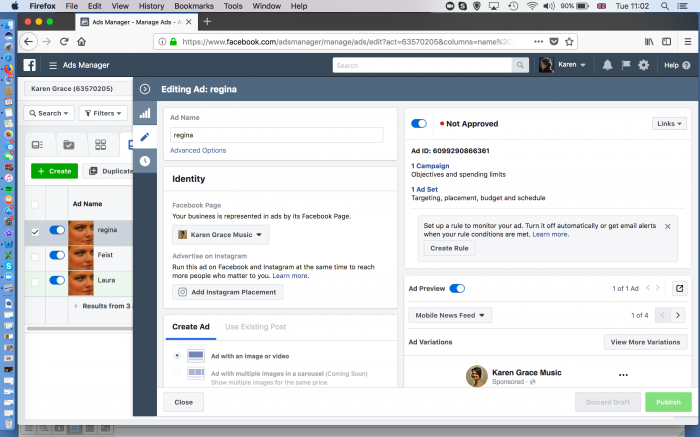This screenshot has width=700, height=437.
Task: Toggle the Laura ad on/off switch
Action: pos(57,280)
